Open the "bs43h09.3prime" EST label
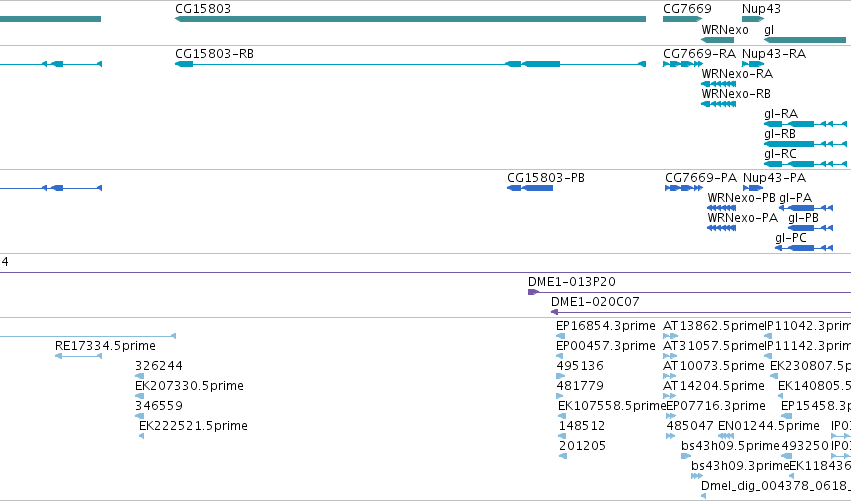 [x=740, y=466]
